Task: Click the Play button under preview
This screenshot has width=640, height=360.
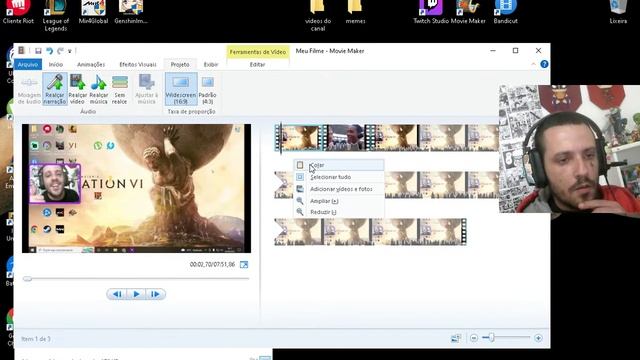Action: [136, 294]
